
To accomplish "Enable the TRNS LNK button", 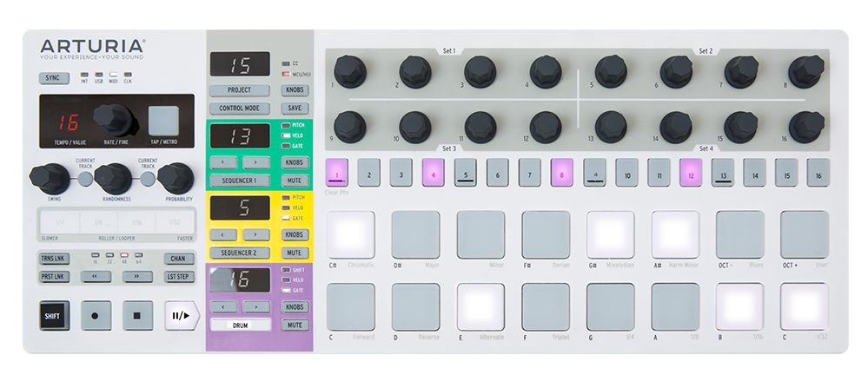I will pos(54,259).
